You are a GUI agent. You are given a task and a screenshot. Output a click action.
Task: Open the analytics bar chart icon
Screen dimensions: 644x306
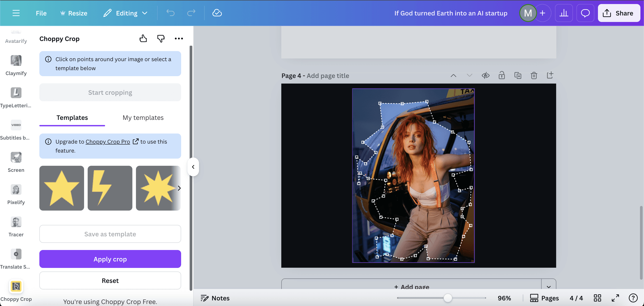[564, 13]
